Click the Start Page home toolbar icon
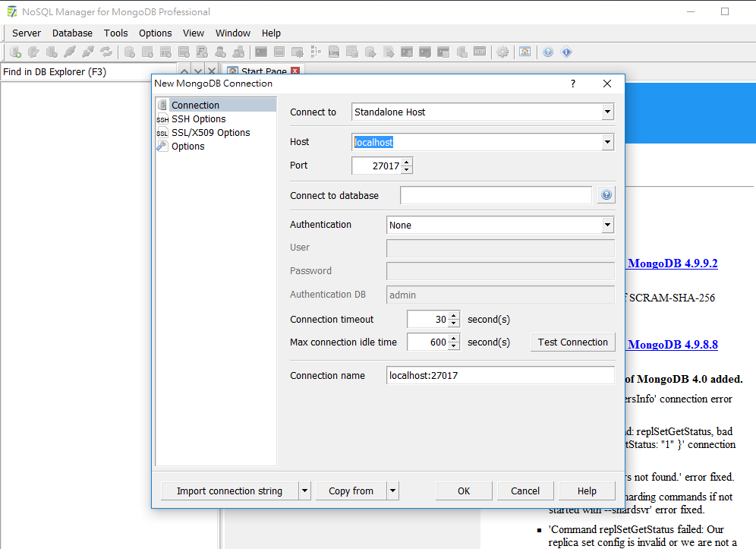 (x=525, y=52)
